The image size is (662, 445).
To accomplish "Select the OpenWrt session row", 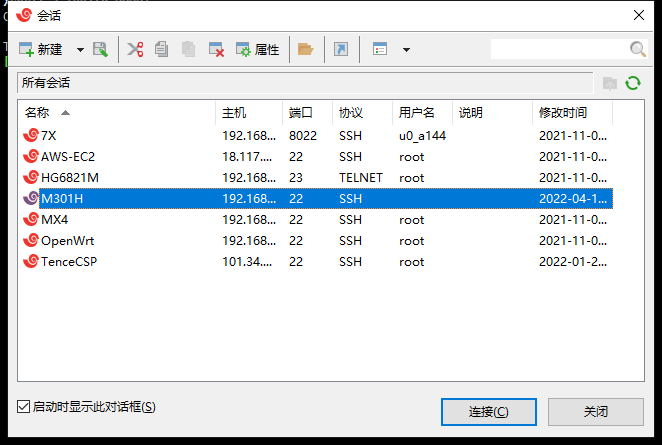I will coord(317,241).
